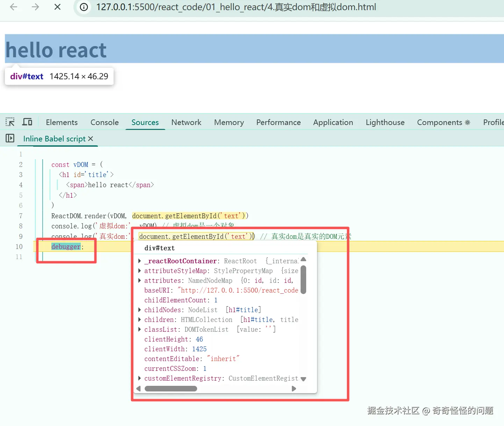
Task: Open the Console tab
Action: click(x=105, y=122)
